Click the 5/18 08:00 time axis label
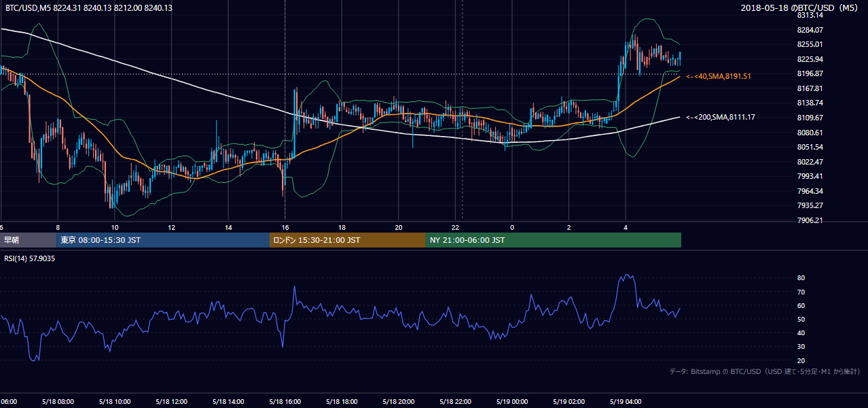 pyautogui.click(x=57, y=402)
